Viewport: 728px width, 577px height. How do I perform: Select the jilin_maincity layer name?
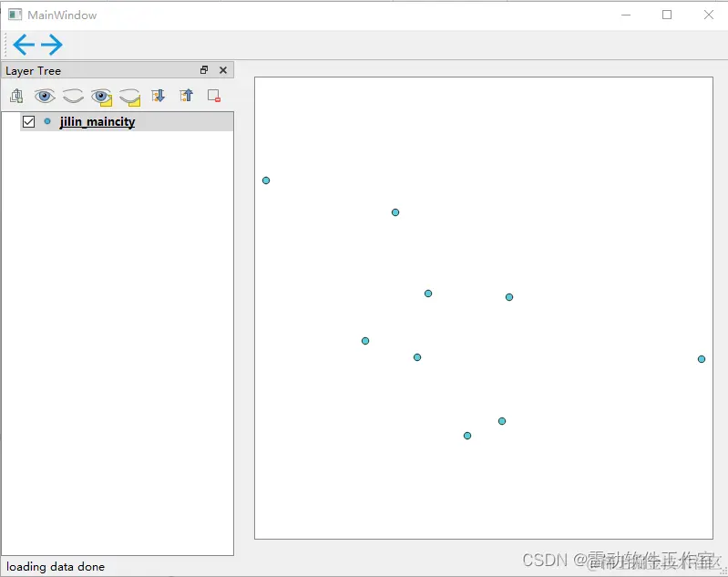(97, 122)
